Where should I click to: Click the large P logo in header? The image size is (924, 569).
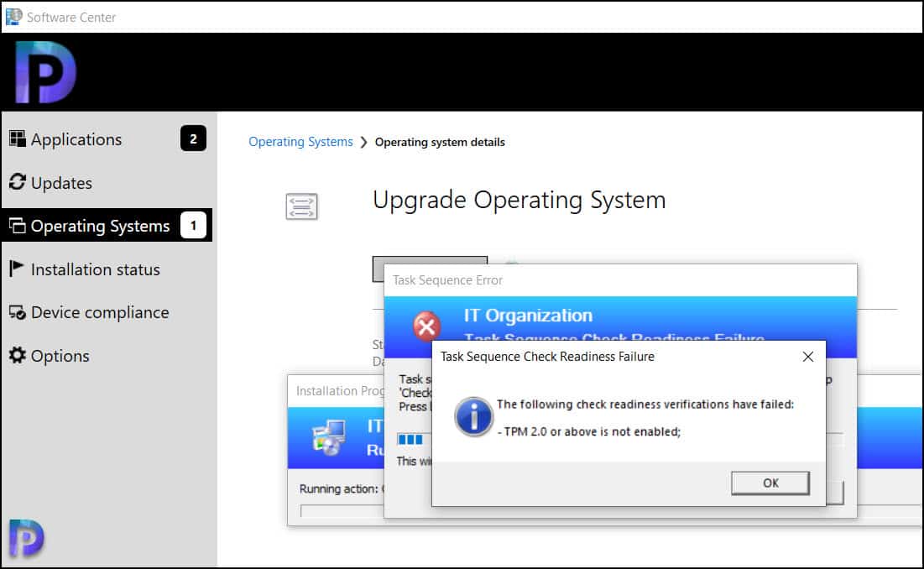45,72
